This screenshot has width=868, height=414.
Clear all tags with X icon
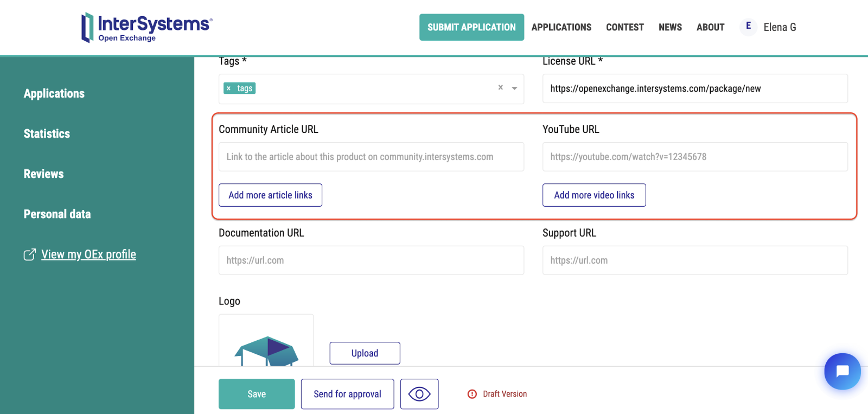(500, 87)
